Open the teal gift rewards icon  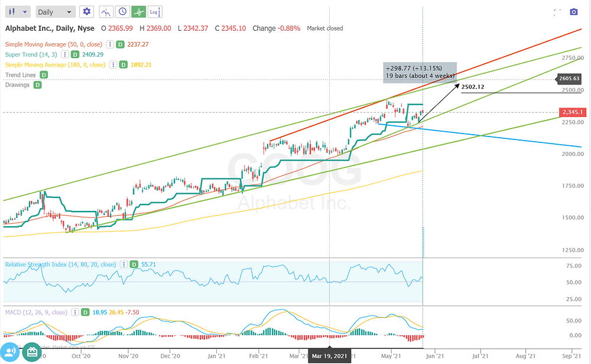[32, 352]
